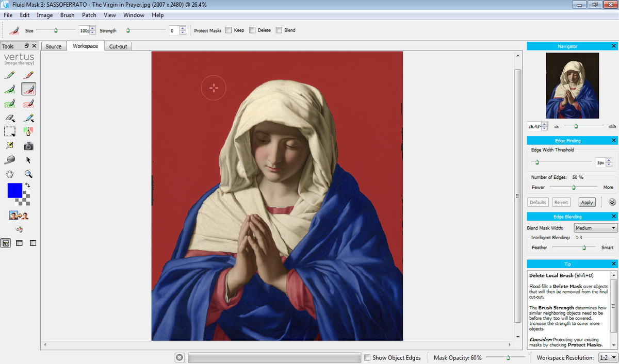Screen dimensions: 619x364
Task: Open the Patch menu
Action: click(x=89, y=15)
